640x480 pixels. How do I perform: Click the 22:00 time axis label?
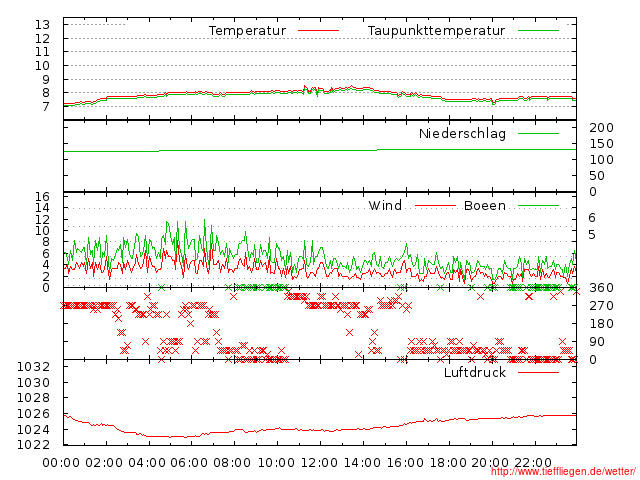tap(533, 463)
